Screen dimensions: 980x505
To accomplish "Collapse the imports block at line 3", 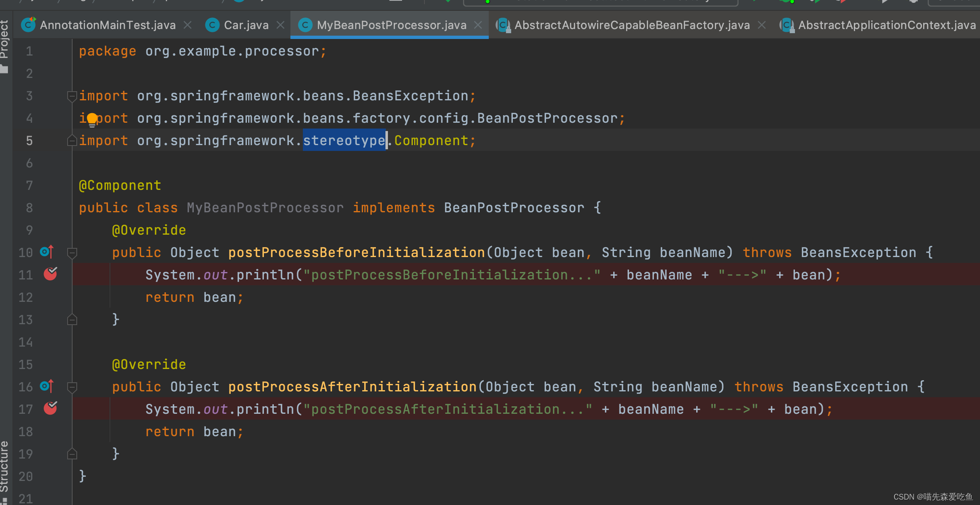I will click(x=72, y=96).
